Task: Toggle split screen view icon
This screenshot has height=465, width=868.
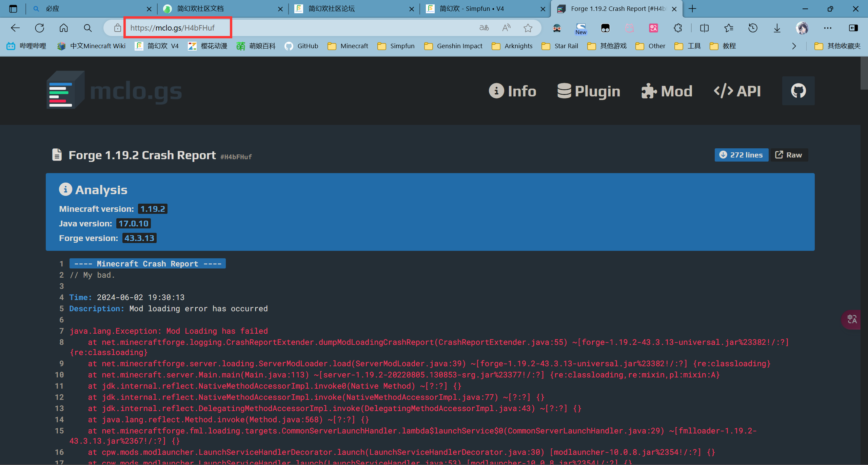Action: (x=704, y=28)
